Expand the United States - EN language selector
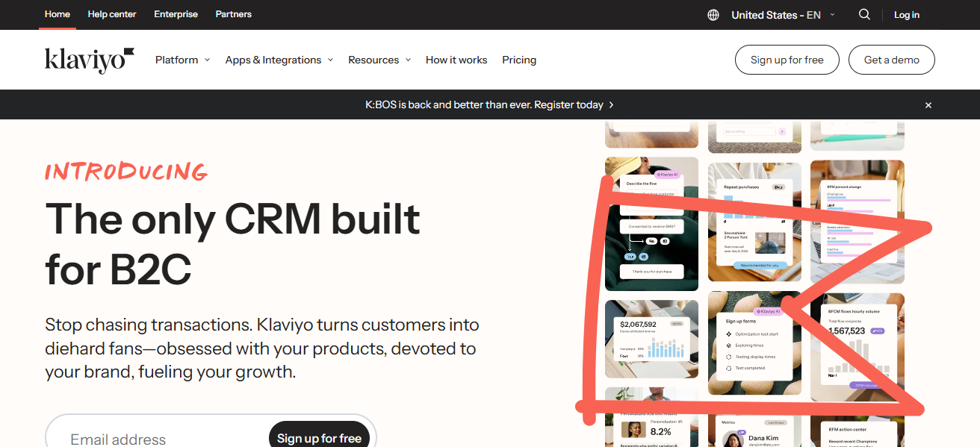The image size is (980, 447). (x=783, y=15)
